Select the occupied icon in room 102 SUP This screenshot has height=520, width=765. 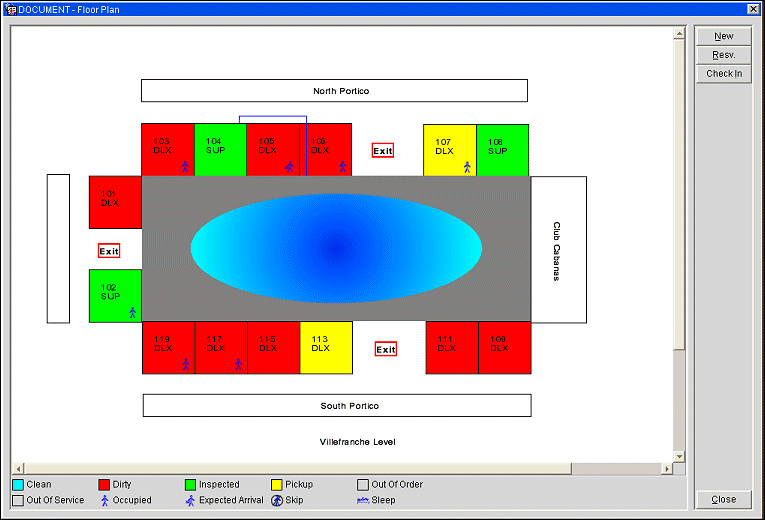click(132, 313)
